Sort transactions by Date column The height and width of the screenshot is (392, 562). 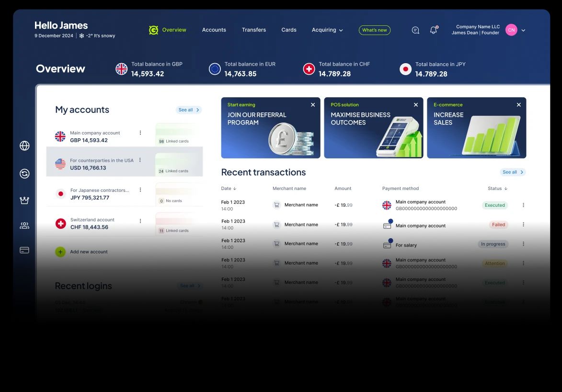(229, 189)
